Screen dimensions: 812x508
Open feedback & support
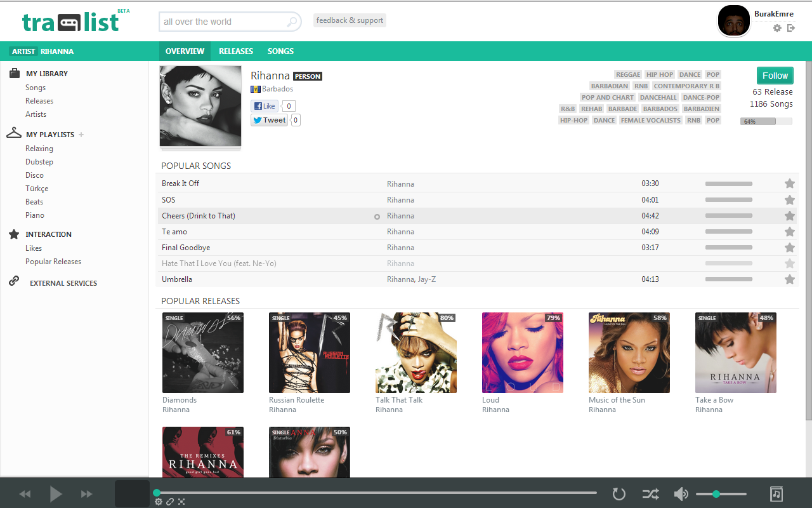[350, 20]
